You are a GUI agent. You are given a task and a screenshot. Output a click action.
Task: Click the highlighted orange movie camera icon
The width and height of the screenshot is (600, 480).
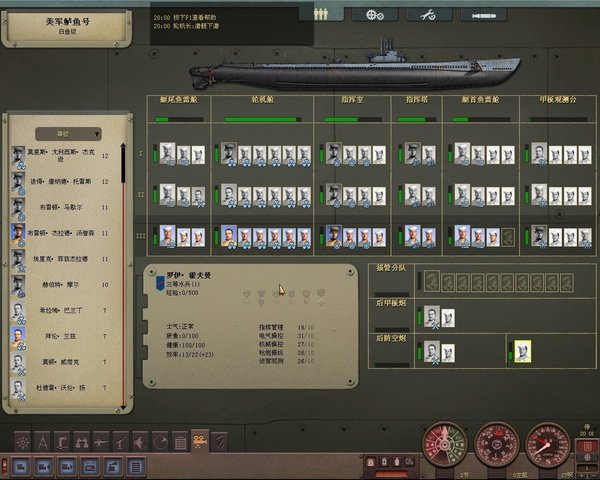pos(200,442)
